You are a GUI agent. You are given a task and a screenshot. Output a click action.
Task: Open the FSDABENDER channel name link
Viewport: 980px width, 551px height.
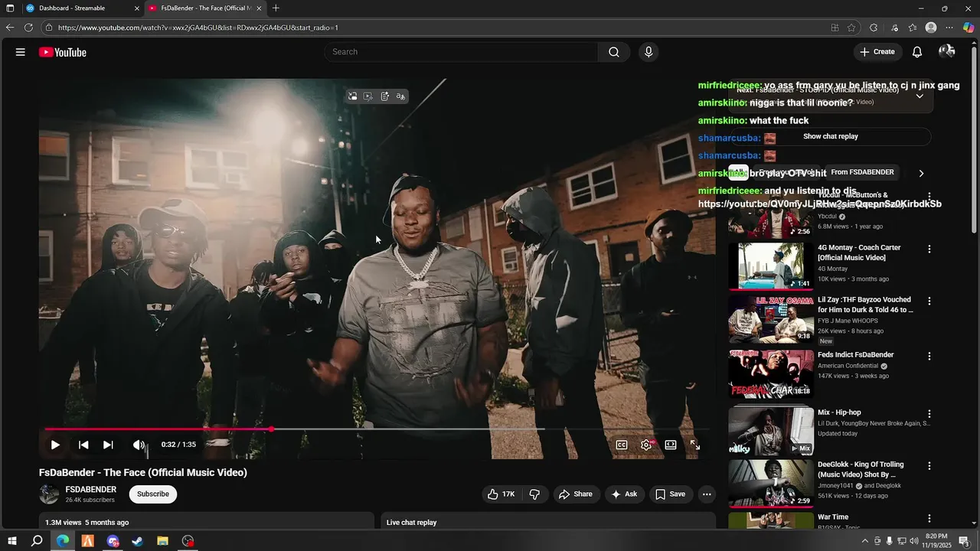pyautogui.click(x=91, y=490)
